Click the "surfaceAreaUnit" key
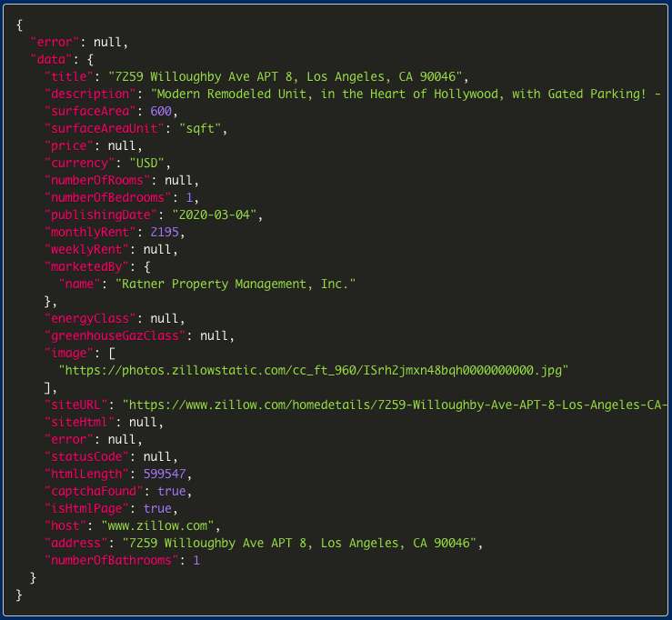672x620 pixels. 105,128
